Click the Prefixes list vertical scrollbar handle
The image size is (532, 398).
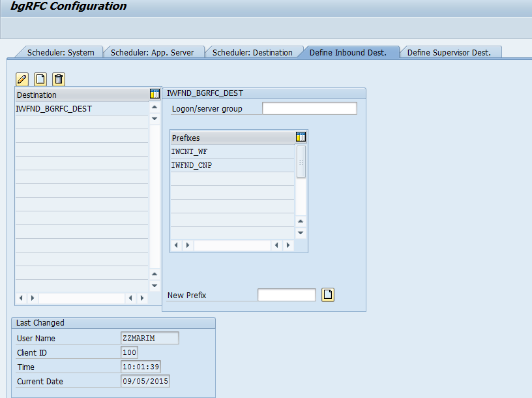tap(301, 162)
